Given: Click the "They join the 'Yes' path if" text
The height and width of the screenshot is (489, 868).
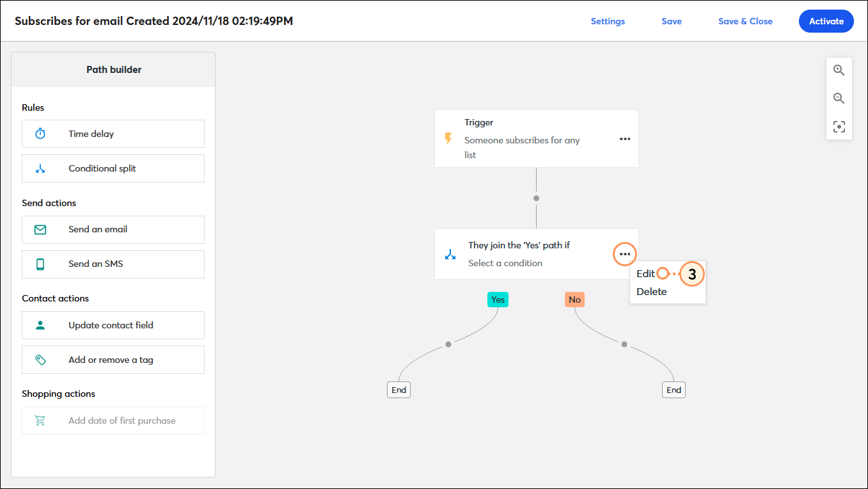Looking at the screenshot, I should click(x=519, y=245).
